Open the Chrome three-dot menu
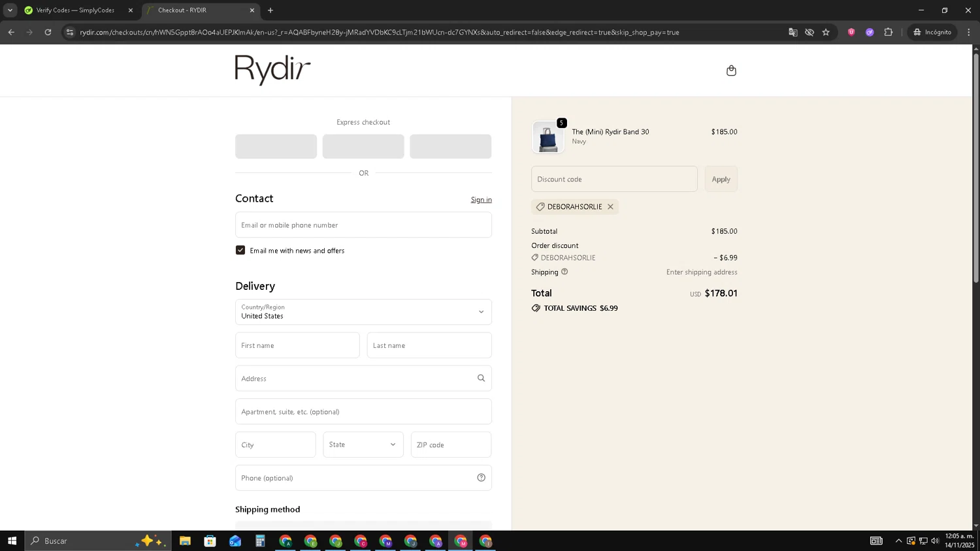Screen dimensions: 980x551 [x=969, y=32]
